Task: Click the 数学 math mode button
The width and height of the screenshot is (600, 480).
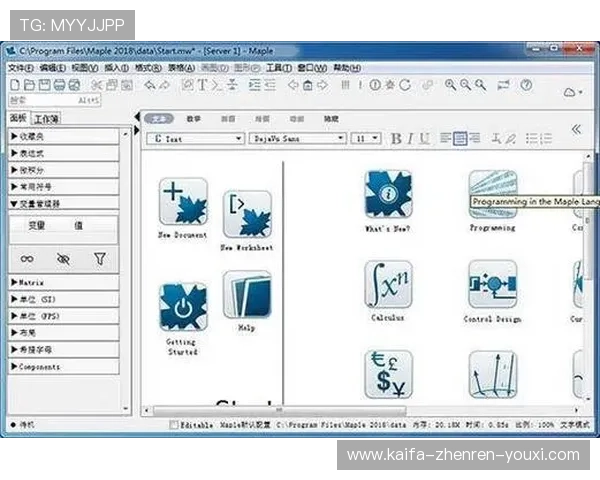Action: pos(193,118)
